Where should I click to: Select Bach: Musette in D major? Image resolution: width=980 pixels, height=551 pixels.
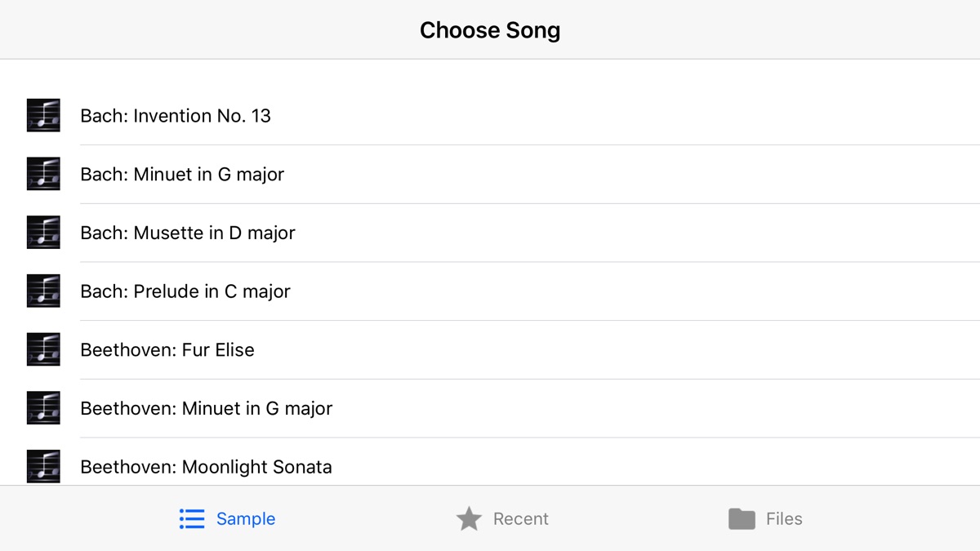point(188,233)
